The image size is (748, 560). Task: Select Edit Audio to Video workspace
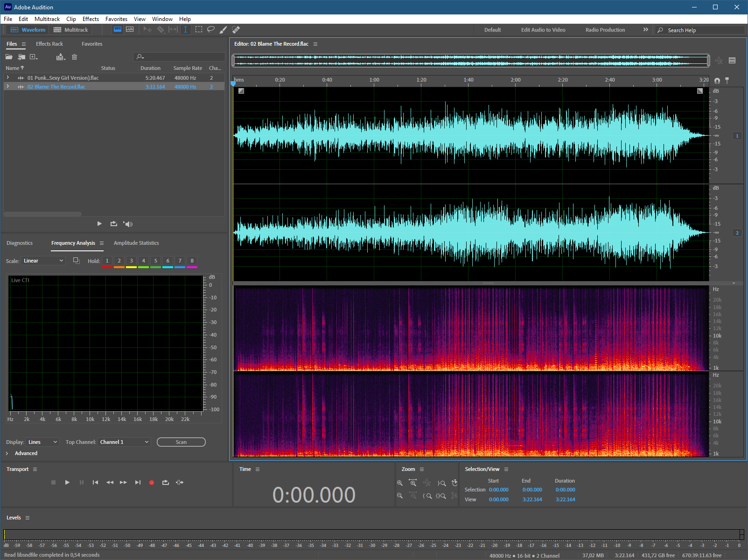[543, 30]
